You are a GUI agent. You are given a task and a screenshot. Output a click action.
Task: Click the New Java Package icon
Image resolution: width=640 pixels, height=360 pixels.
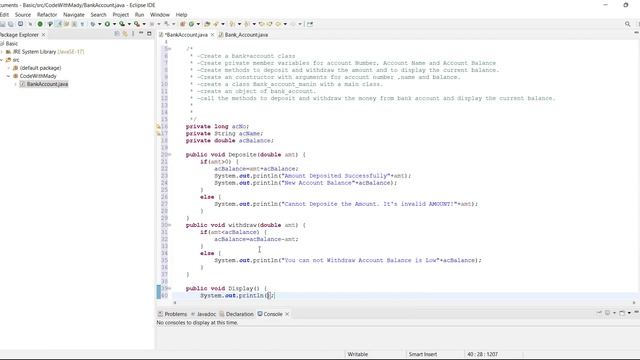(x=182, y=24)
